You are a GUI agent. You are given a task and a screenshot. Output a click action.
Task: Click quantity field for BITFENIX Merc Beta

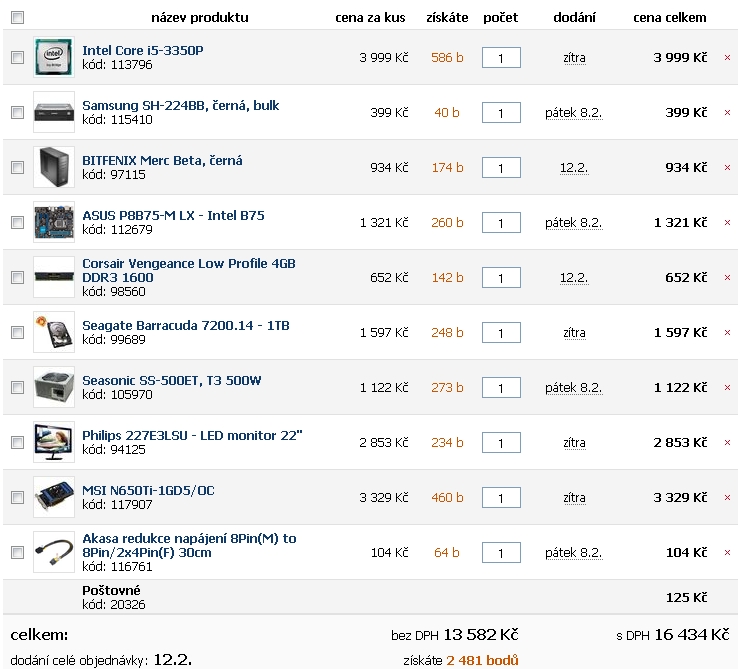click(x=501, y=168)
